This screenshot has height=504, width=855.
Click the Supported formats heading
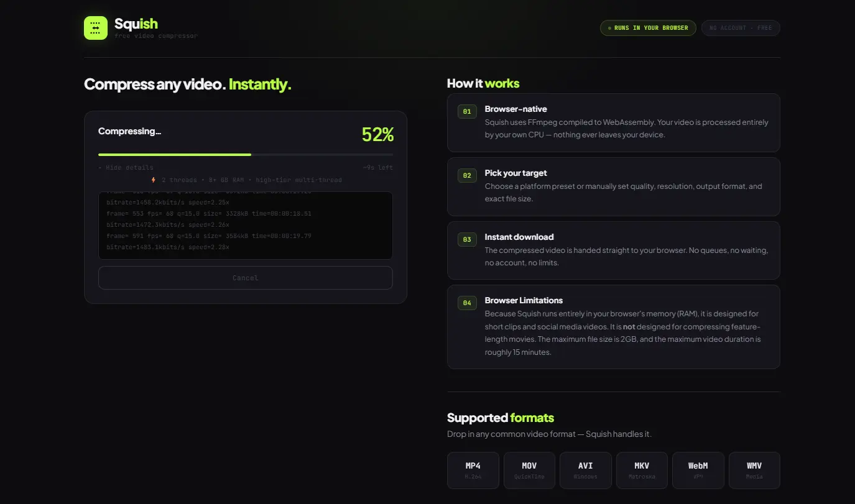coord(501,418)
